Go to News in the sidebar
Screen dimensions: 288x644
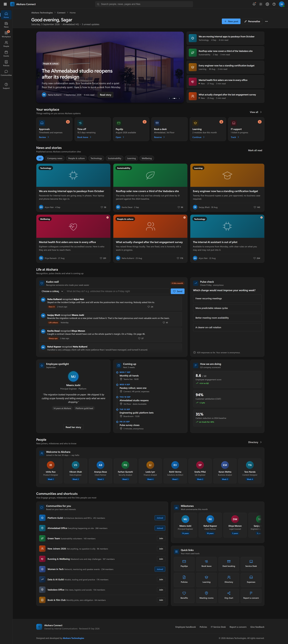(6, 25)
